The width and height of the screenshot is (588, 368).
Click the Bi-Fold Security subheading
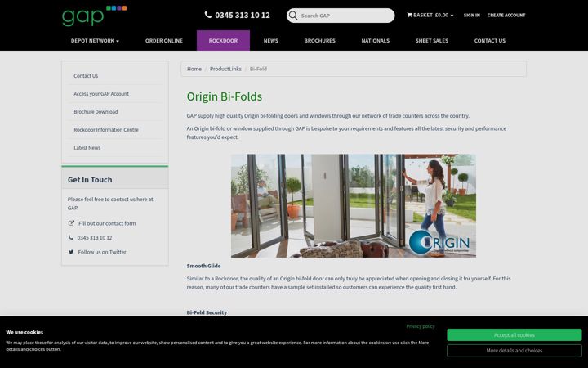[207, 312]
